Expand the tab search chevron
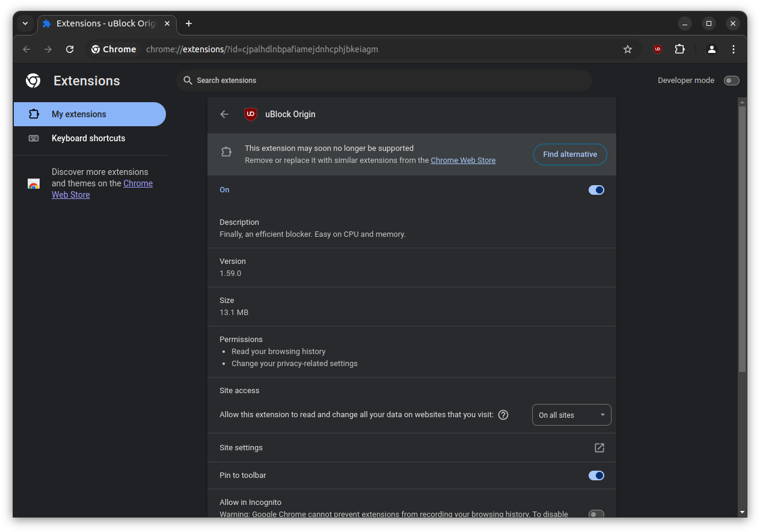 tap(25, 23)
